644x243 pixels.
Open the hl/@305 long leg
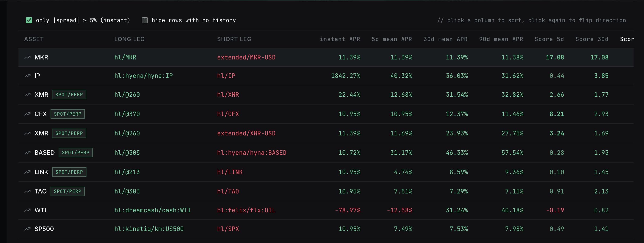click(x=127, y=153)
